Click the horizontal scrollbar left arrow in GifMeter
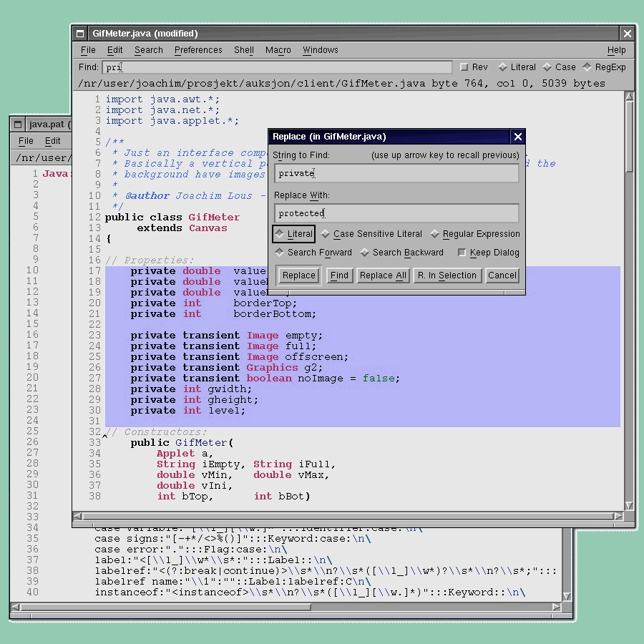Viewport: 644px width, 644px height. [x=77, y=516]
